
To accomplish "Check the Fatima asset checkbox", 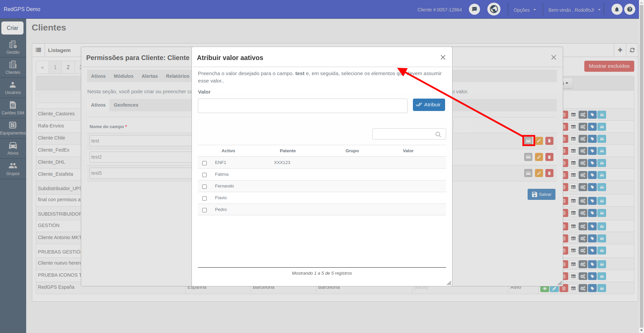I will click(x=204, y=175).
